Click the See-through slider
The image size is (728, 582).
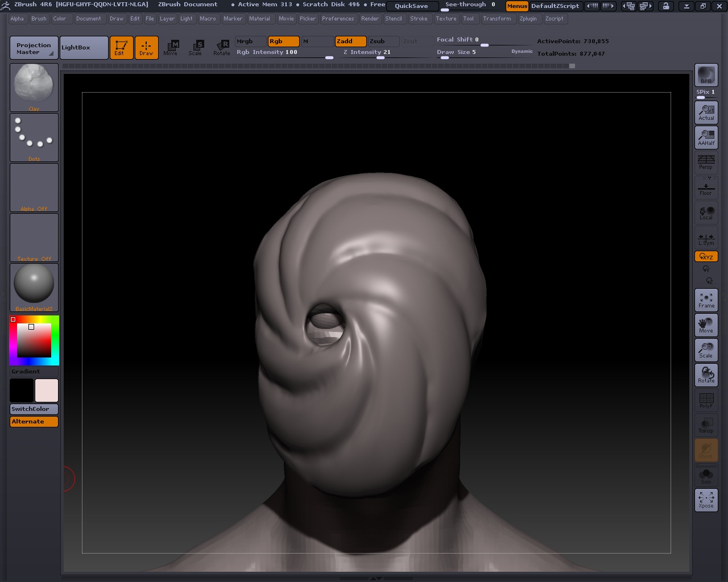[x=470, y=6]
